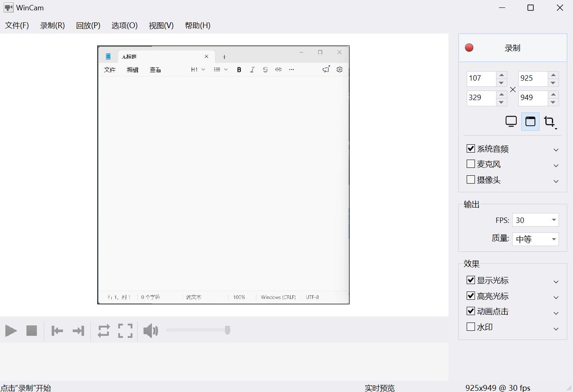Open the 选项(O) menu
This screenshot has height=392, width=573.
pyautogui.click(x=125, y=25)
